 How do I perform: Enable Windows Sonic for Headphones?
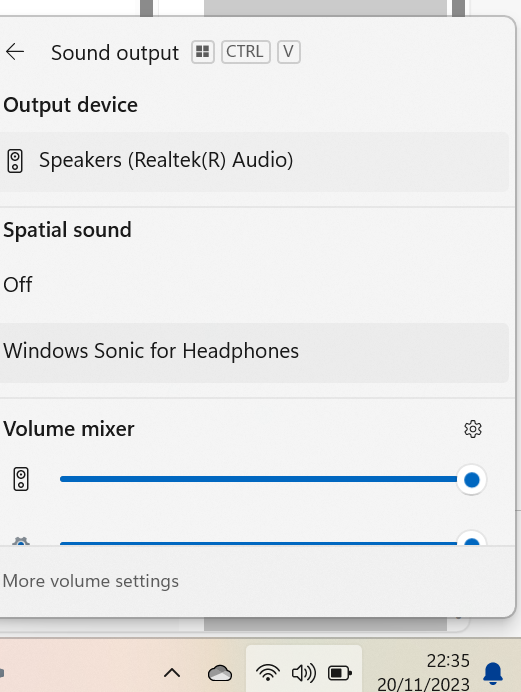(x=254, y=353)
